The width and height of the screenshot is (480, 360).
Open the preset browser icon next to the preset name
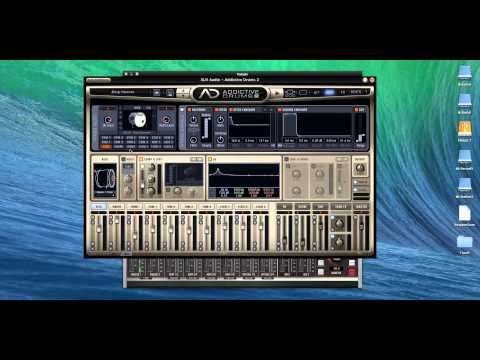pos(157,93)
